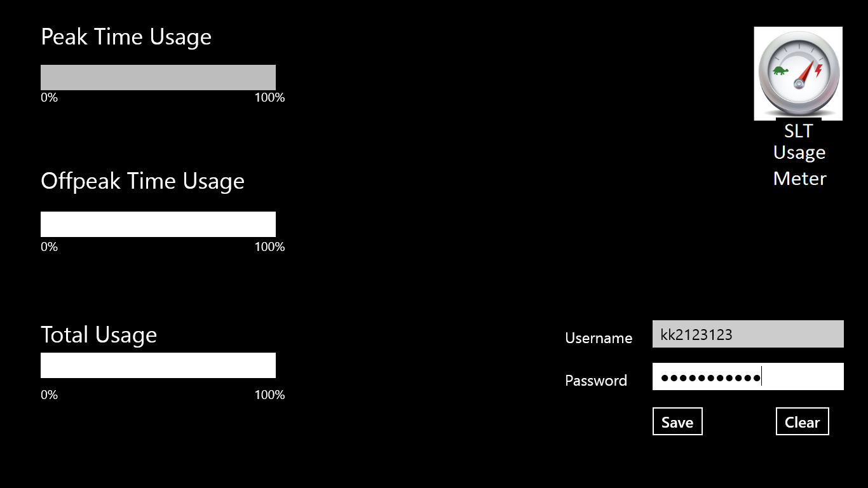Focus the Password input field
Screen dimensions: 868x488
[748, 377]
